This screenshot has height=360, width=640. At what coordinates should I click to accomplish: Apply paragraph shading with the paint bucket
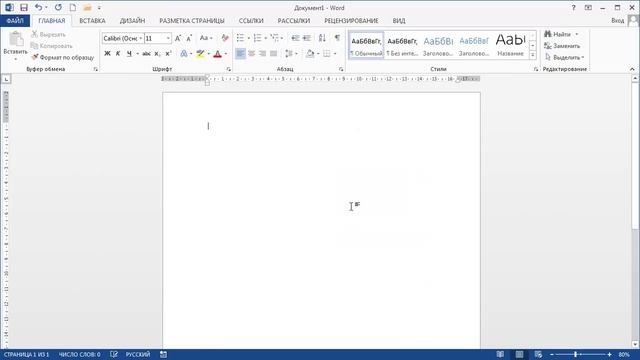pyautogui.click(x=310, y=53)
